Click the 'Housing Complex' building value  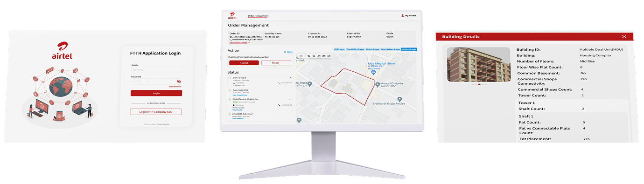click(595, 55)
